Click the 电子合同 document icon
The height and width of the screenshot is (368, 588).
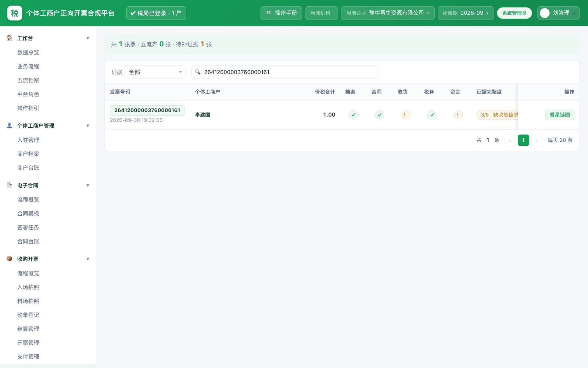10,185
